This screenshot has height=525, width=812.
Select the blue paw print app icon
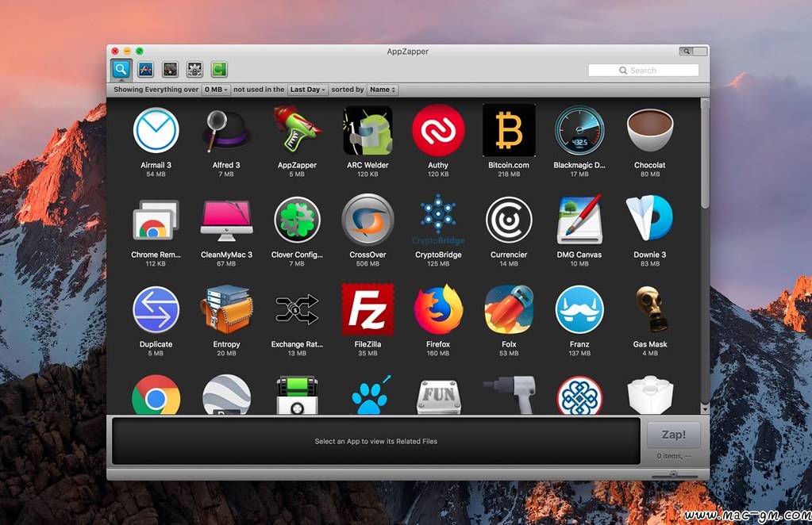pos(370,395)
